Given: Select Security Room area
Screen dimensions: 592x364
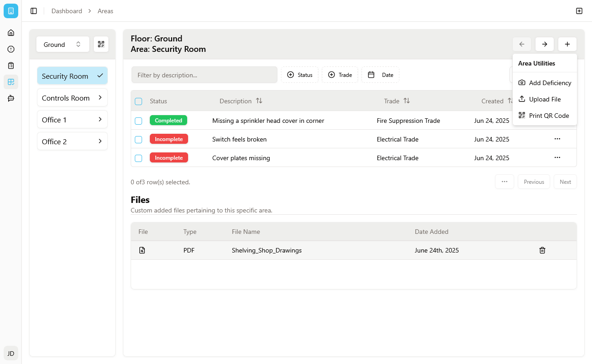Looking at the screenshot, I should tap(72, 76).
